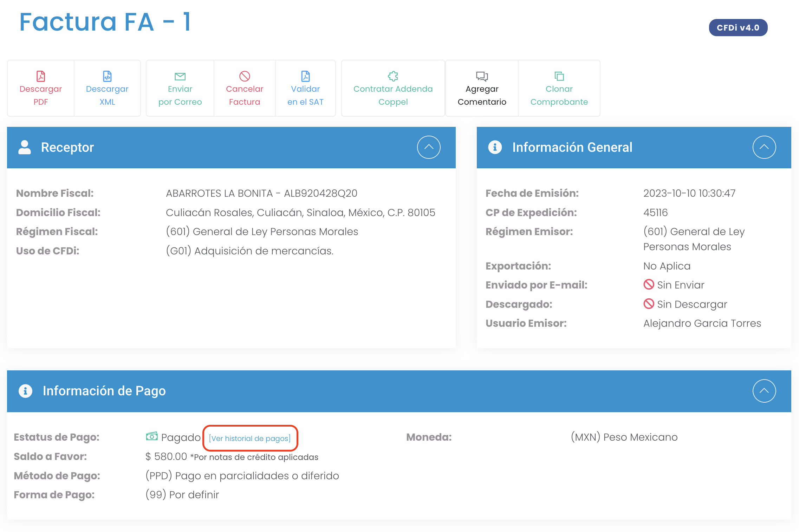
Task: Click the Sin Enviar status indicator
Action: click(x=674, y=285)
